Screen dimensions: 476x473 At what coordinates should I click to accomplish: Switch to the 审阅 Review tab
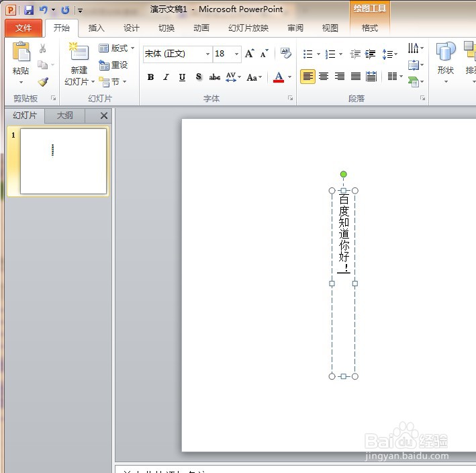pyautogui.click(x=295, y=28)
